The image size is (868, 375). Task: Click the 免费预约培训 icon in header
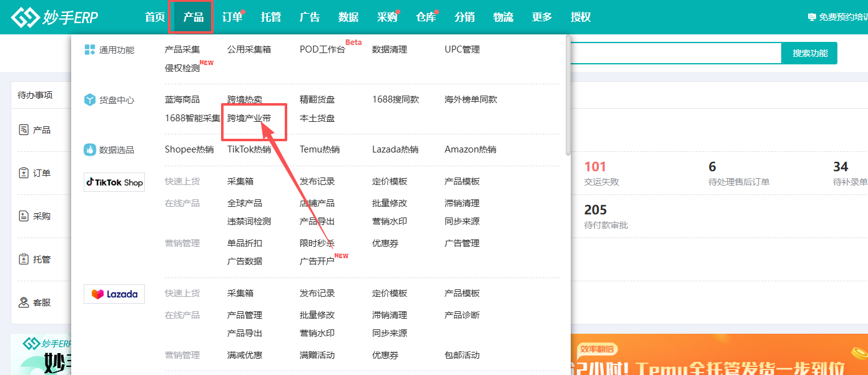pyautogui.click(x=812, y=17)
